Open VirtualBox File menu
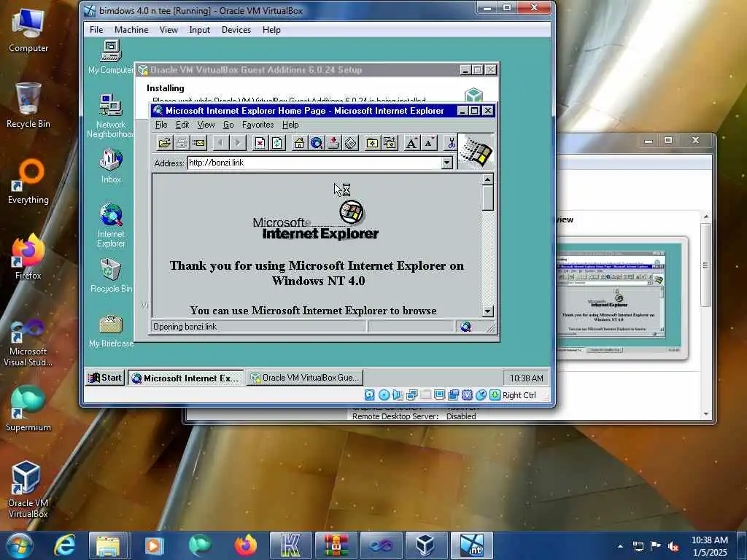747x560 pixels. [x=96, y=29]
